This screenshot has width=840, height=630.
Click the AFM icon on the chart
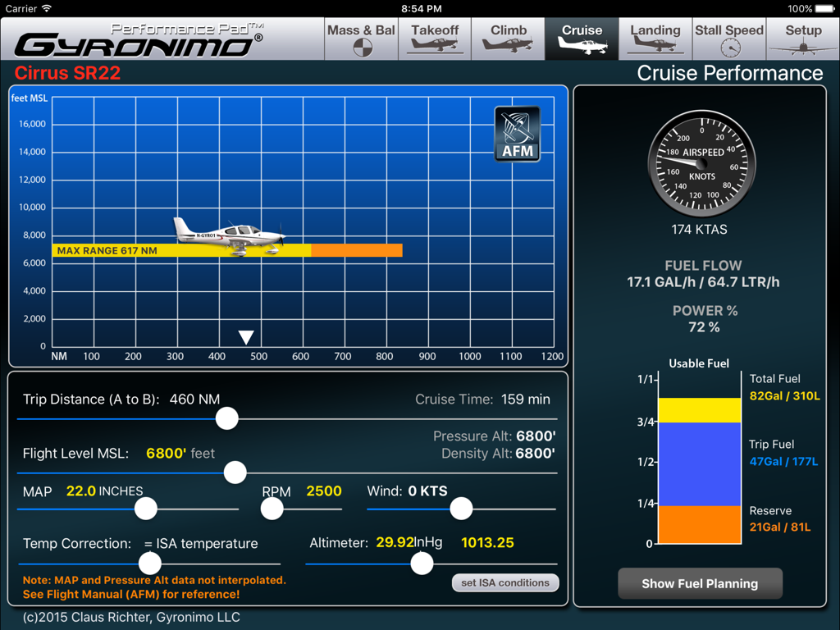(x=517, y=133)
